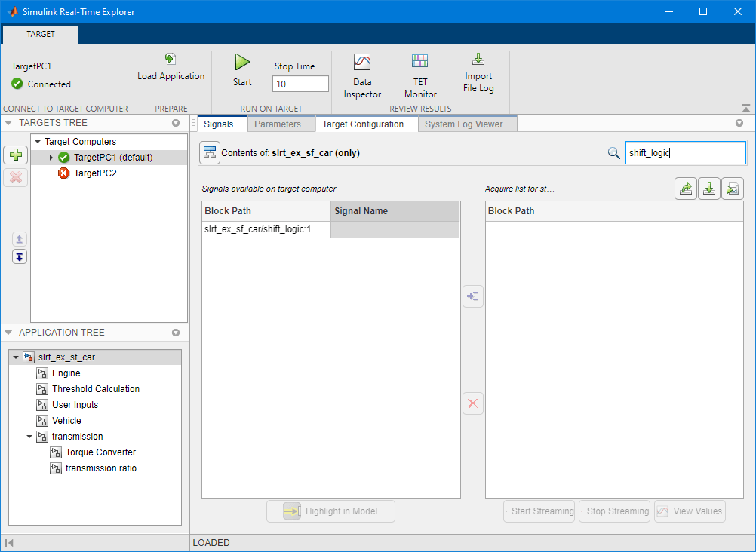The width and height of the screenshot is (756, 552).
Task: Collapse the toolstrip using corner arrow
Action: [x=746, y=109]
